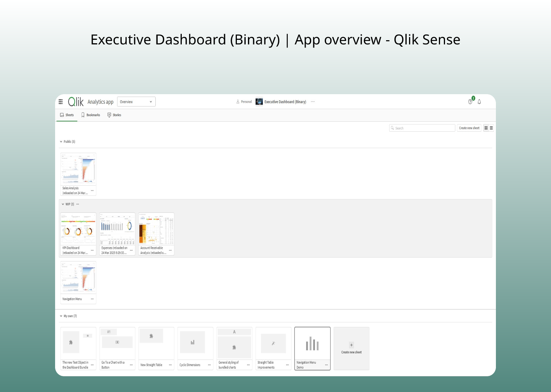Open Straight Table Improvements options menu

pyautogui.click(x=287, y=365)
